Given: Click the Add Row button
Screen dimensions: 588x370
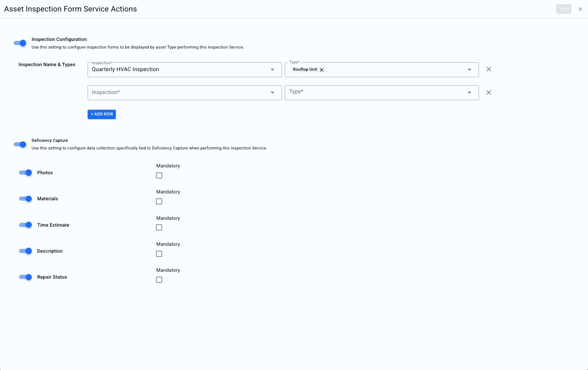Looking at the screenshot, I should coord(102,114).
